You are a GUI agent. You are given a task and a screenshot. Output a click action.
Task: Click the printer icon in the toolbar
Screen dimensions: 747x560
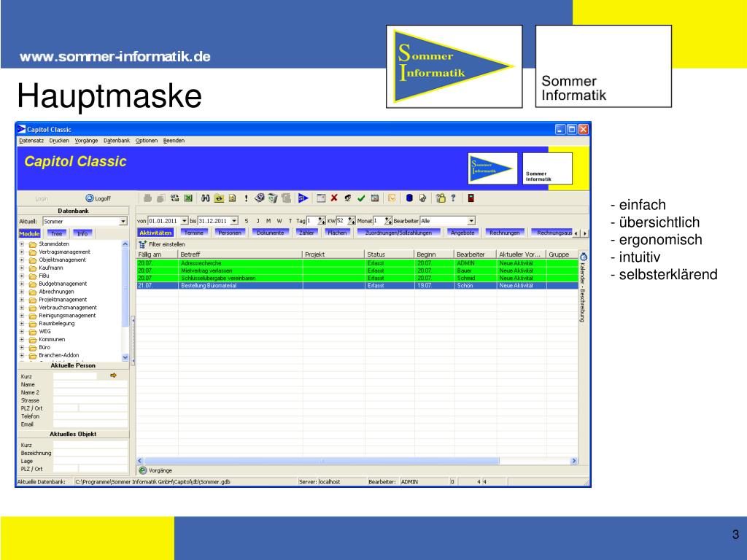click(147, 198)
